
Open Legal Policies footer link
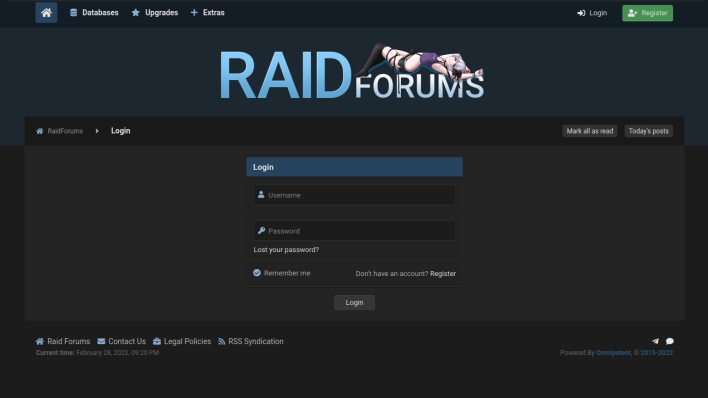tap(187, 342)
